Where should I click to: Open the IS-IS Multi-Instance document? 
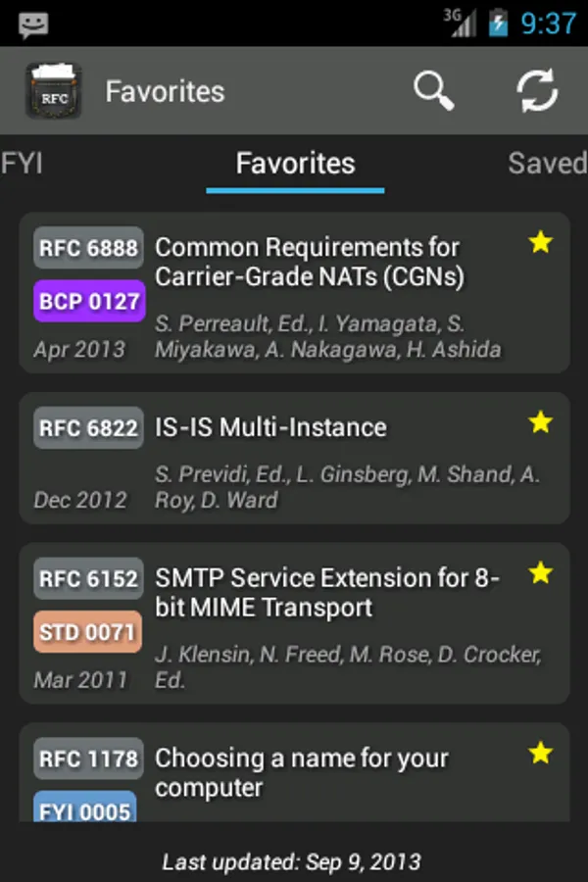[x=270, y=427]
